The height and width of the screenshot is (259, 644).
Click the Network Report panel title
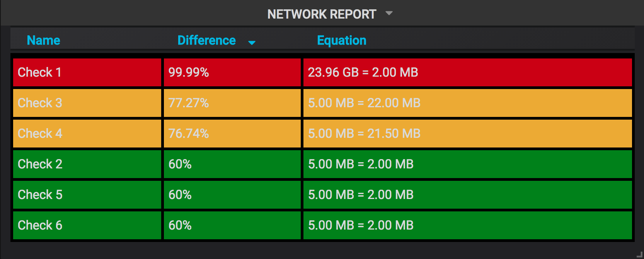pos(322,14)
